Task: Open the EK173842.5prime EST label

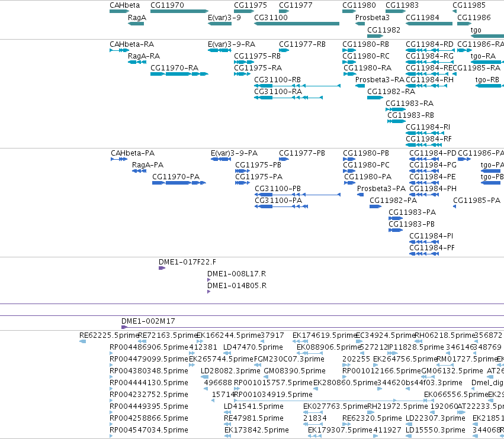Action: tap(256, 430)
